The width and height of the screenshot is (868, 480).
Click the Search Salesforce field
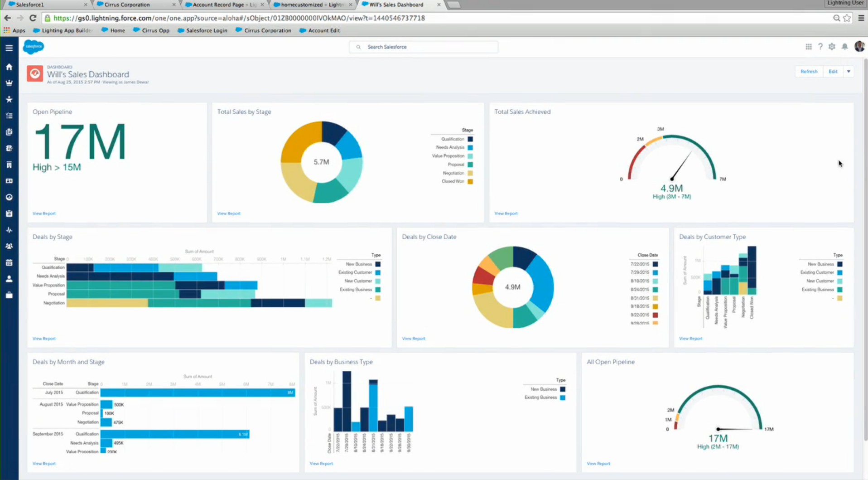coord(424,47)
